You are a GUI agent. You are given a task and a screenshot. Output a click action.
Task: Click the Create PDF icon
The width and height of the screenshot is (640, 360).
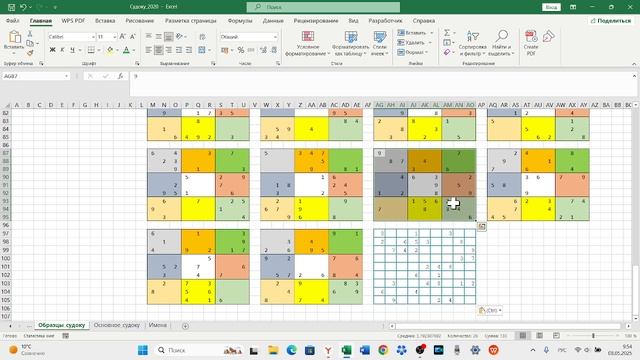click(531, 43)
